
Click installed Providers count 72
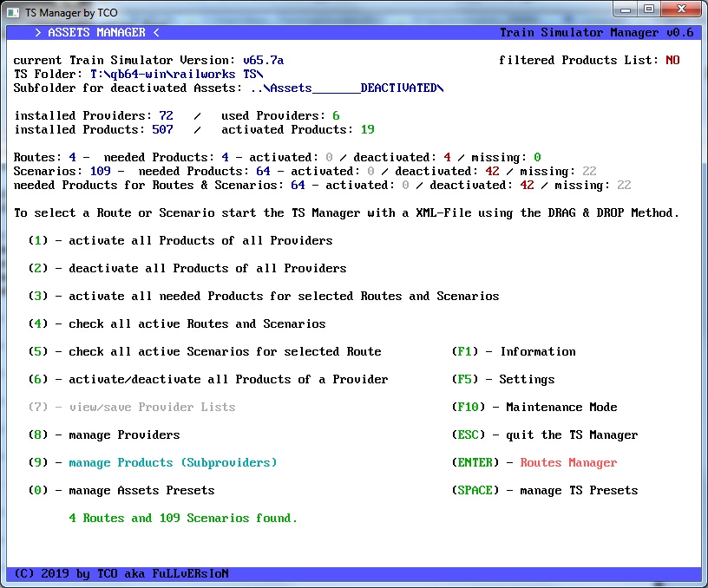point(166,115)
